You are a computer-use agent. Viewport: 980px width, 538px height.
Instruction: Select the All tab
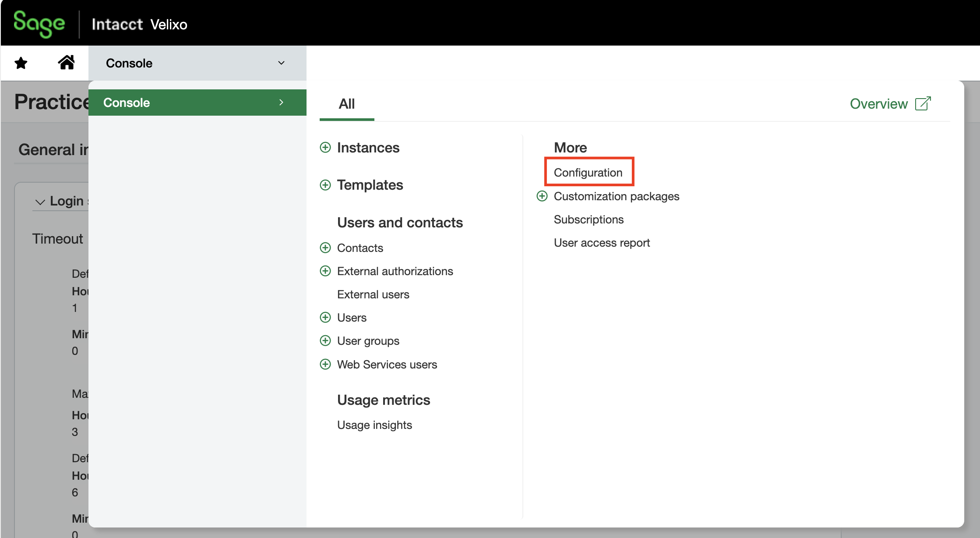click(346, 104)
